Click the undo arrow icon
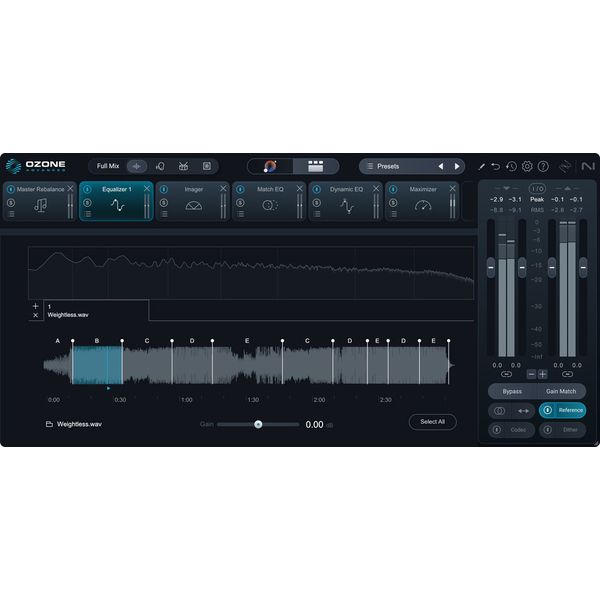This screenshot has width=600, height=600. point(496,166)
